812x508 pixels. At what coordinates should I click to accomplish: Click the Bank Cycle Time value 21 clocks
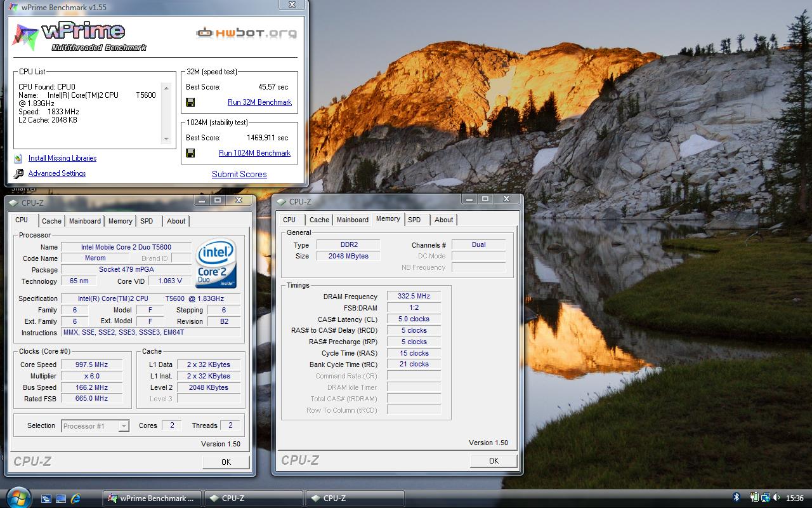[414, 364]
